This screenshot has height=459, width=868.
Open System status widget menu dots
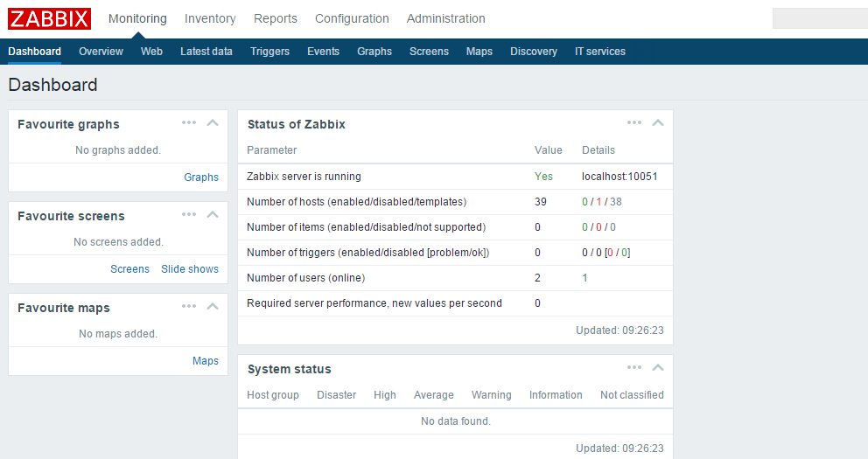pyautogui.click(x=634, y=368)
